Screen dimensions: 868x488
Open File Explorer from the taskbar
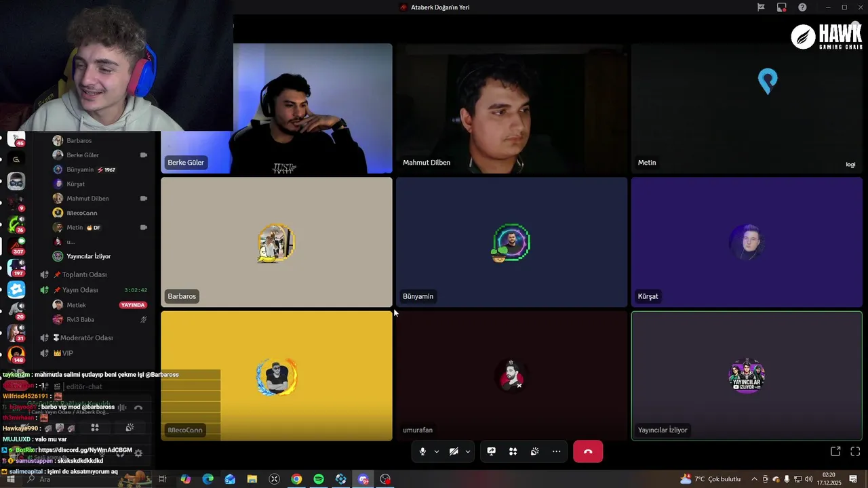tap(252, 479)
